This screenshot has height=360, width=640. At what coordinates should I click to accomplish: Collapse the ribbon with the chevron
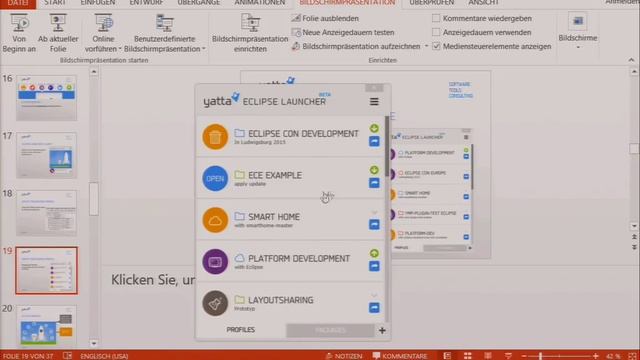point(631,60)
